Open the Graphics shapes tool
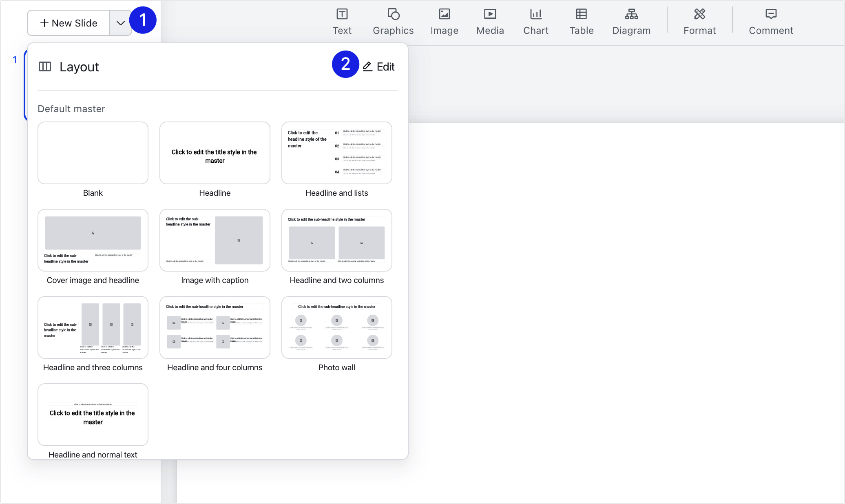845x504 pixels. (x=393, y=21)
